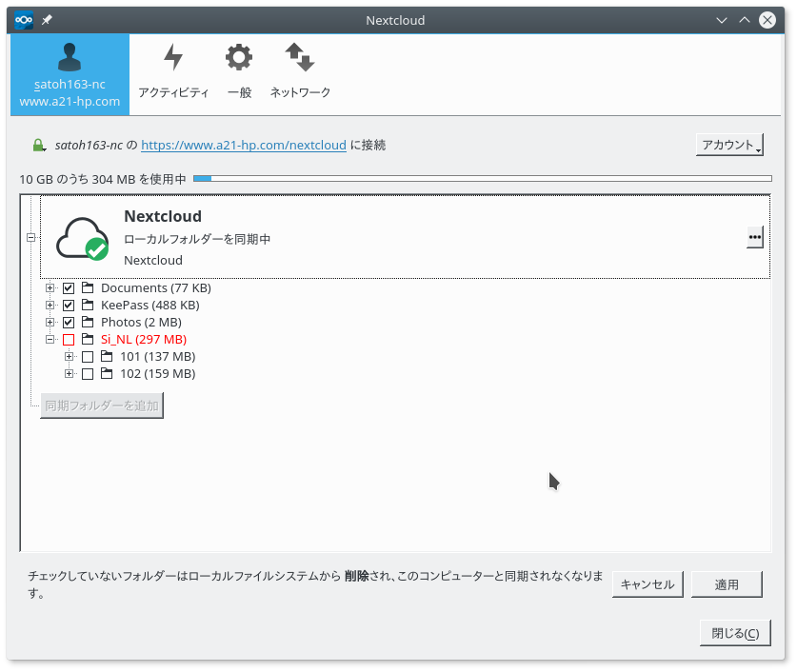
Task: Click the 同期フォルダーを追加 button
Action: click(102, 405)
